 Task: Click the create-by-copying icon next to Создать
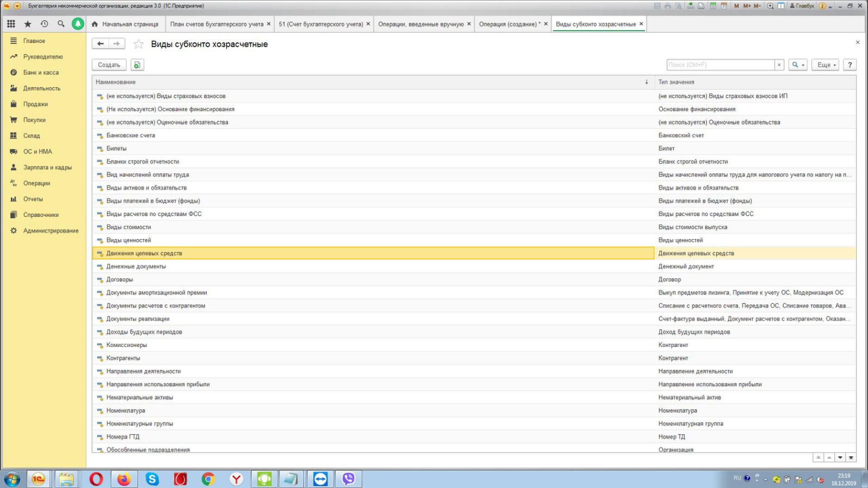click(137, 65)
